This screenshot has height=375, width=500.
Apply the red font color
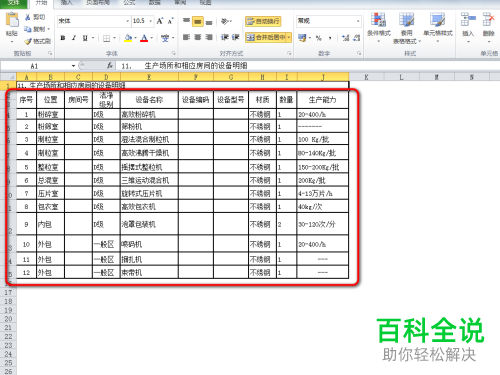point(144,38)
